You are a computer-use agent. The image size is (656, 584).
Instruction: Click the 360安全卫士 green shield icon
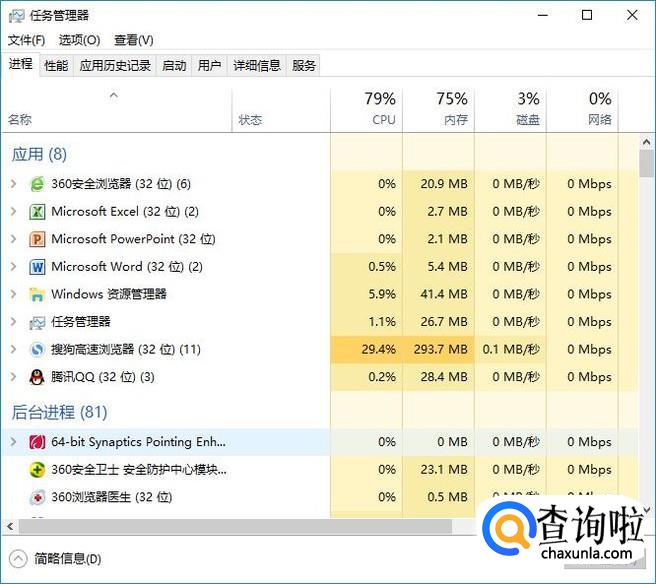[37, 469]
